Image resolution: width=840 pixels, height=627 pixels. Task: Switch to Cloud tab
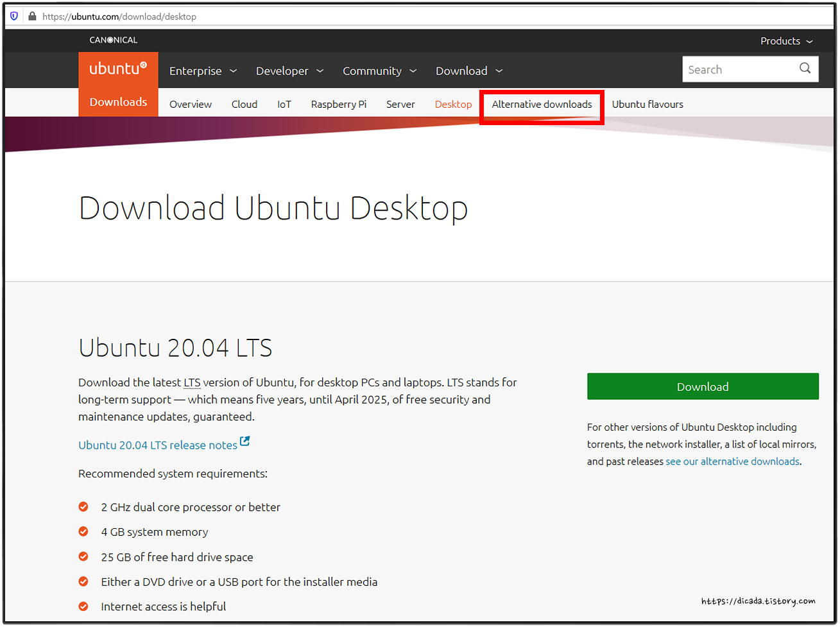pos(244,104)
